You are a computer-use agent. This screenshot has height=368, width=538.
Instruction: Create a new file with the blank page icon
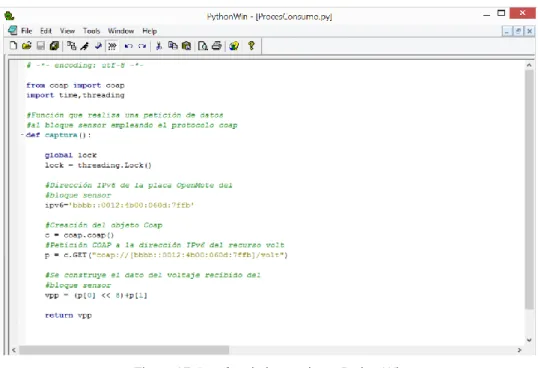13,46
